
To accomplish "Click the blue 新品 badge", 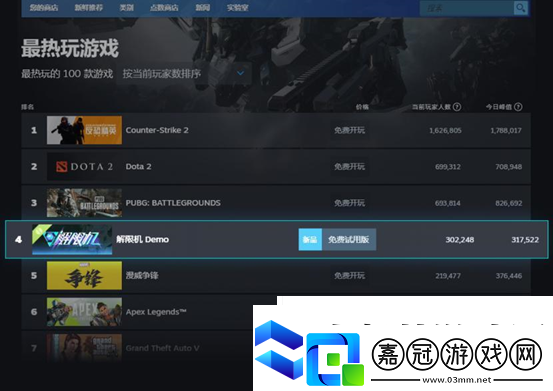I will coord(310,239).
